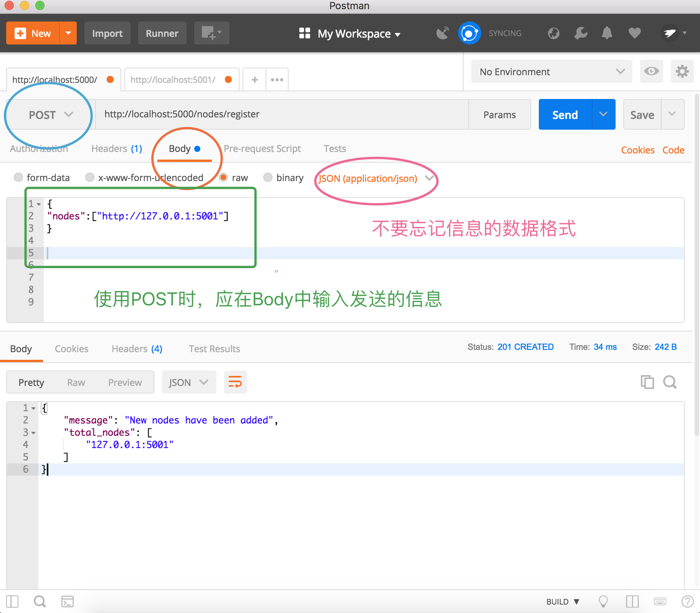Select form-data body type
The height and width of the screenshot is (613, 700).
(x=18, y=177)
